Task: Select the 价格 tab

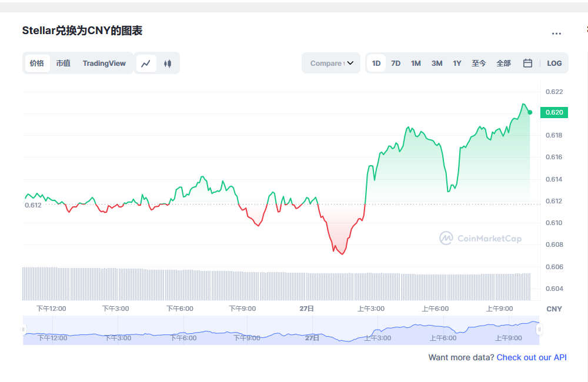Action: click(x=37, y=63)
